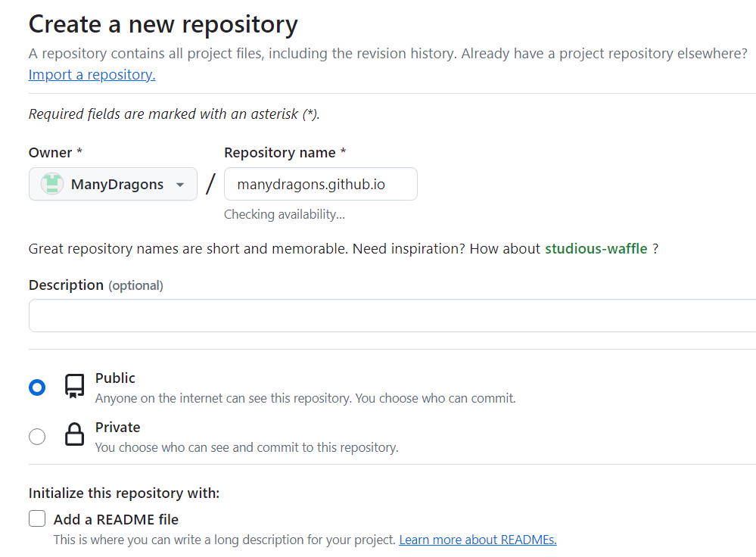Click the Create a new repository heading

[x=163, y=24]
